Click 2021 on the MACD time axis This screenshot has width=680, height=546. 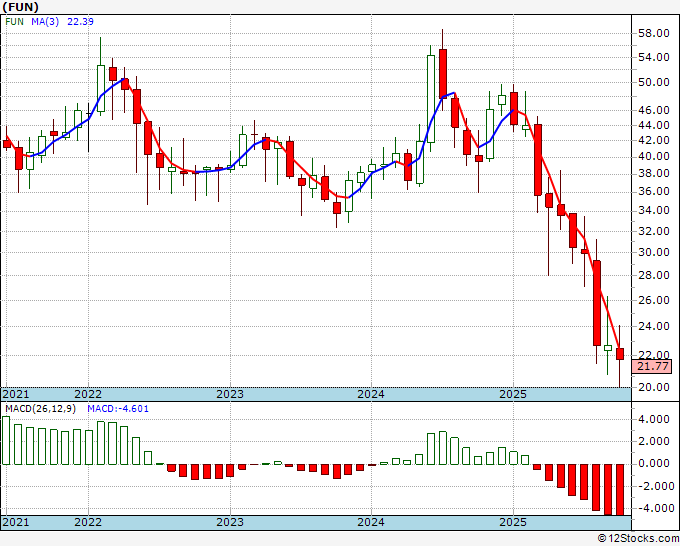point(16,522)
